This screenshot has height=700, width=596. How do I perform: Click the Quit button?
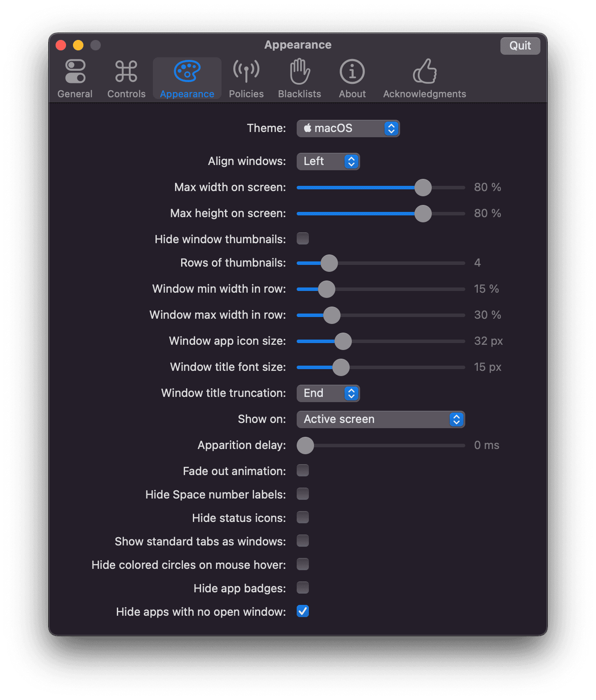tap(520, 46)
